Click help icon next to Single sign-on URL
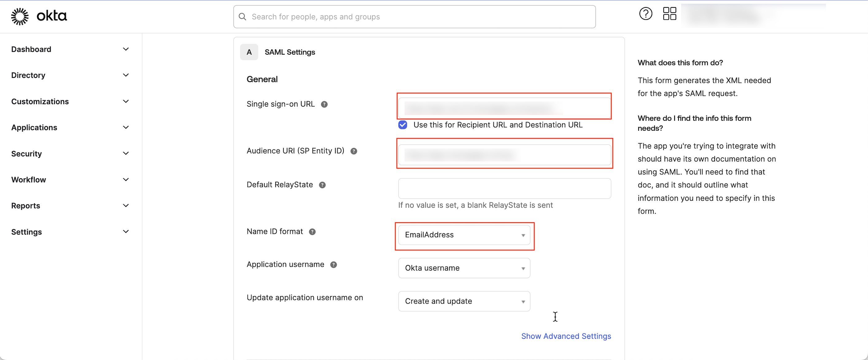 click(324, 105)
